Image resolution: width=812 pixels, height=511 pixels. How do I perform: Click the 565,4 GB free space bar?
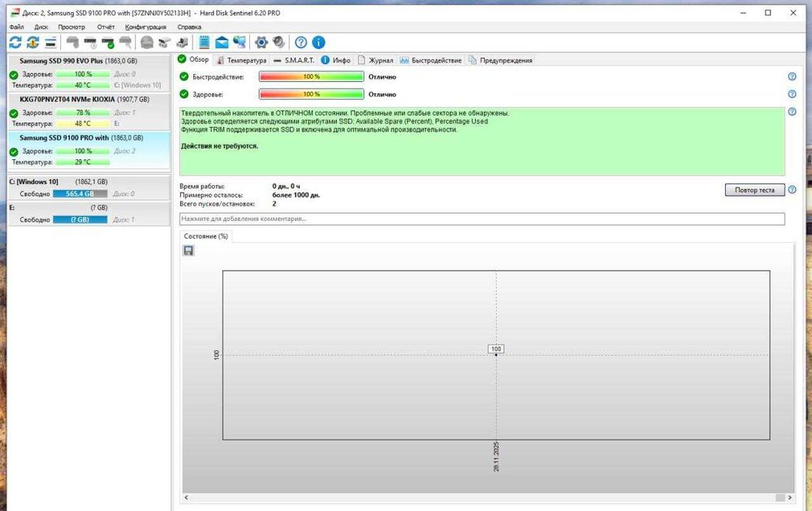[80, 194]
